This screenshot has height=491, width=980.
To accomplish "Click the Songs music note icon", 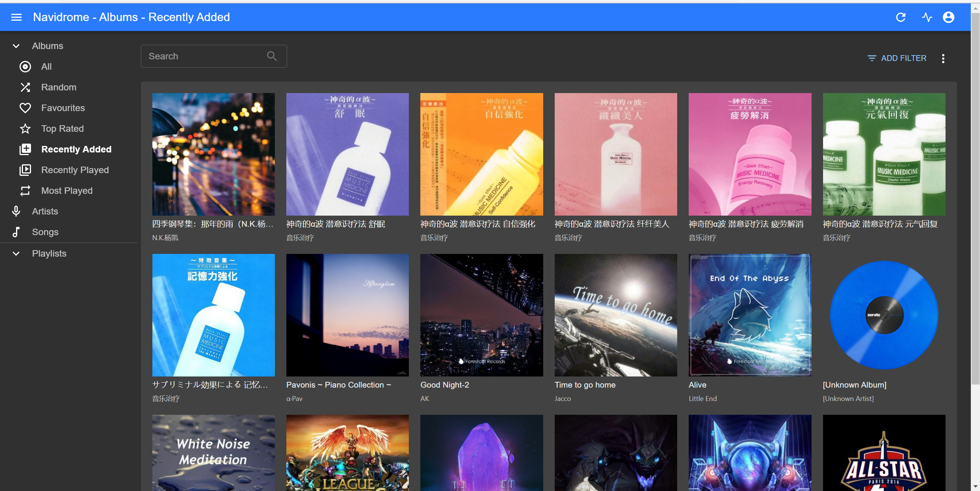I will point(16,232).
